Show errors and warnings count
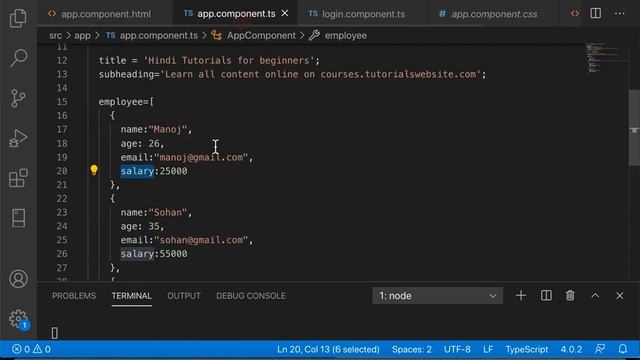The image size is (640, 360). [31, 349]
